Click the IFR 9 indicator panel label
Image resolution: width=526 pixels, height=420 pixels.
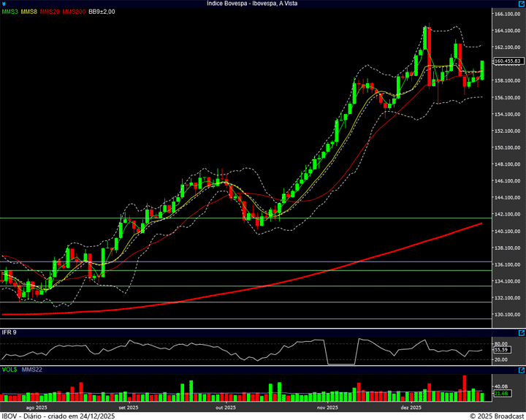9,332
